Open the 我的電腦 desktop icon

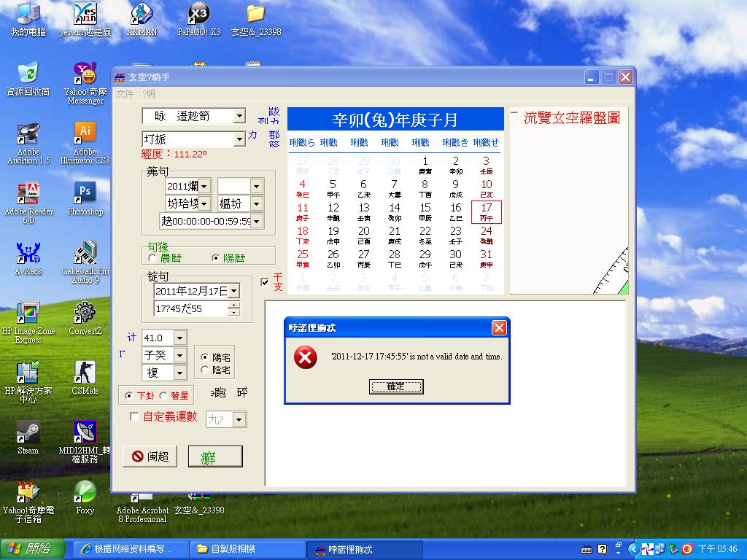point(28,19)
